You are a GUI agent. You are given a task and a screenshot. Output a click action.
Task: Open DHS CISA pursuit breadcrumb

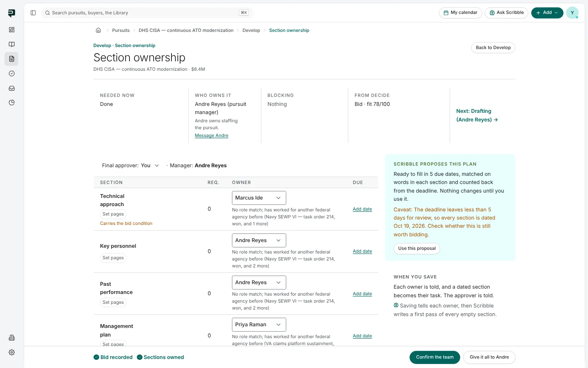tap(186, 30)
